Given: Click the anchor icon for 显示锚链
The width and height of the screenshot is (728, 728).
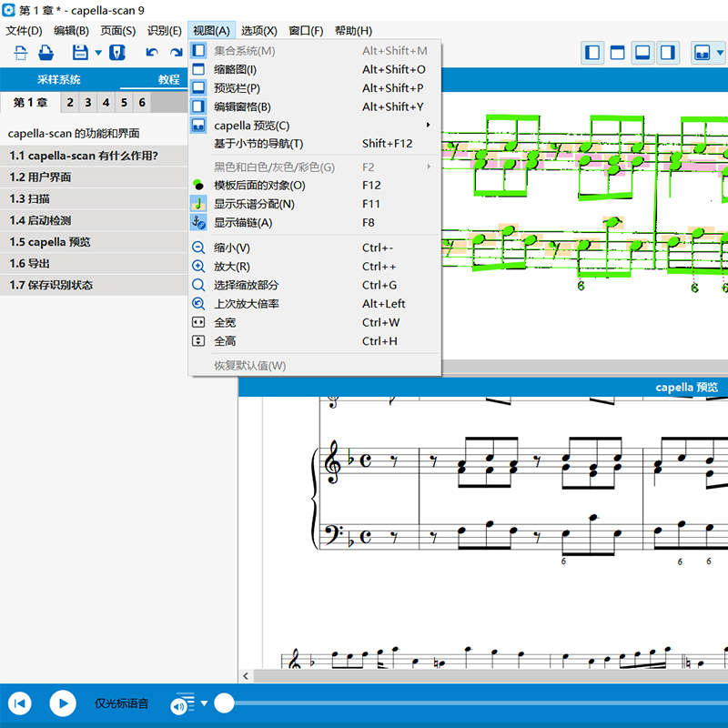Looking at the screenshot, I should (x=198, y=222).
